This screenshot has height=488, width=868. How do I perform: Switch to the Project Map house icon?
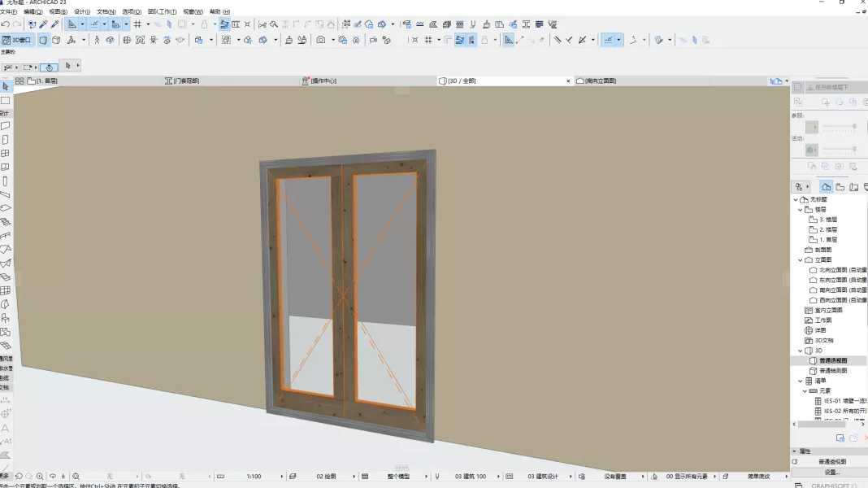pyautogui.click(x=826, y=187)
